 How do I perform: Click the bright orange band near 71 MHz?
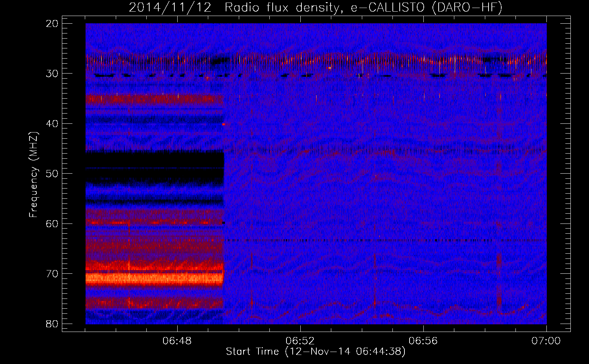click(154, 279)
